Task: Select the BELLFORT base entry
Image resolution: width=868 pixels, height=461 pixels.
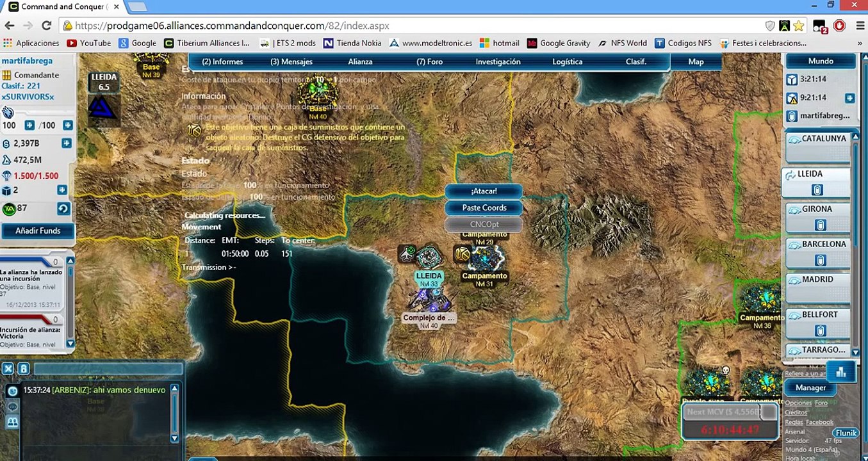Action: (x=817, y=323)
